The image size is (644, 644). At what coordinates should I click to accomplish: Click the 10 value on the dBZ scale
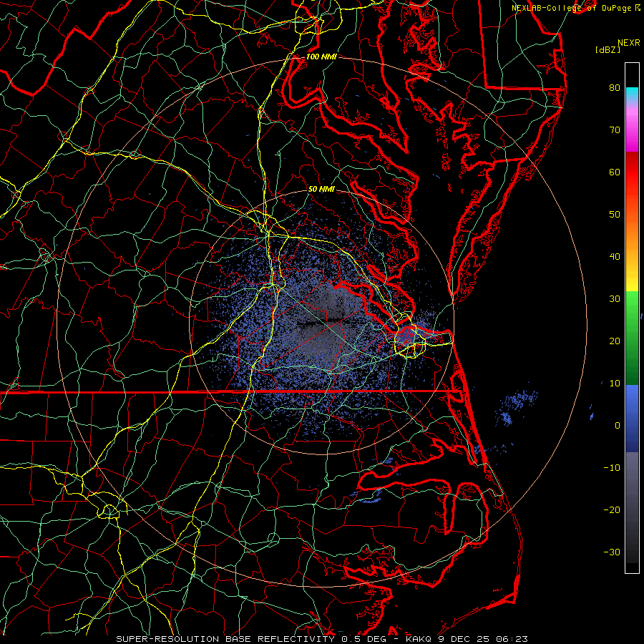[615, 384]
